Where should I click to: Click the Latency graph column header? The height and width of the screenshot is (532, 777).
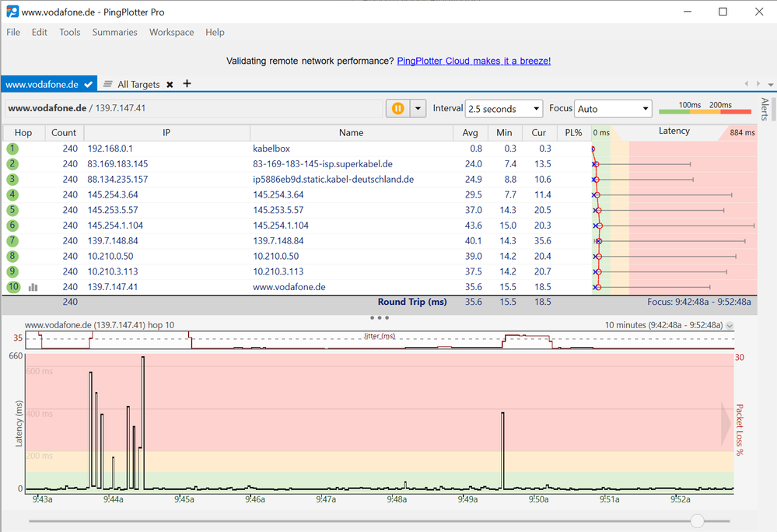coord(674,131)
